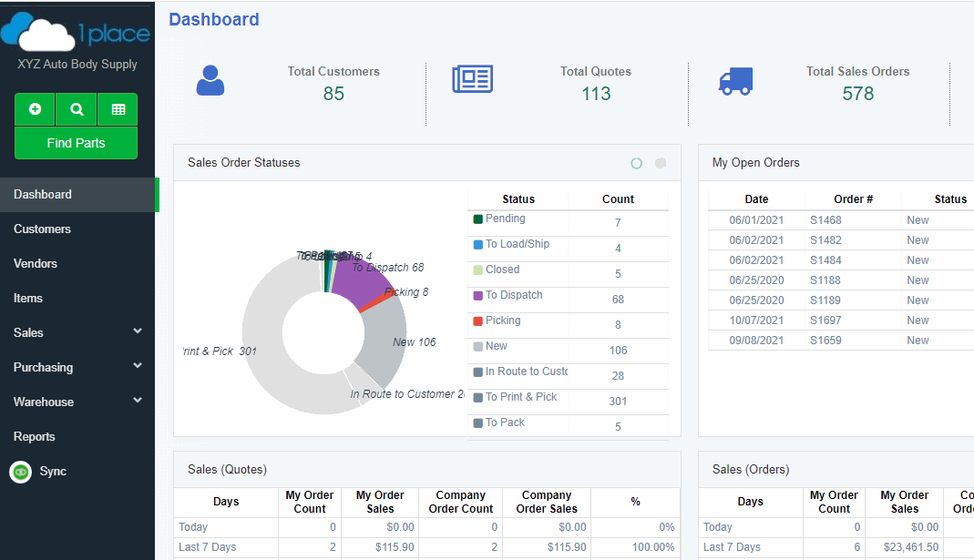The width and height of the screenshot is (974, 560).
Task: Expand the Purchasing submenu arrow
Action: (x=138, y=366)
